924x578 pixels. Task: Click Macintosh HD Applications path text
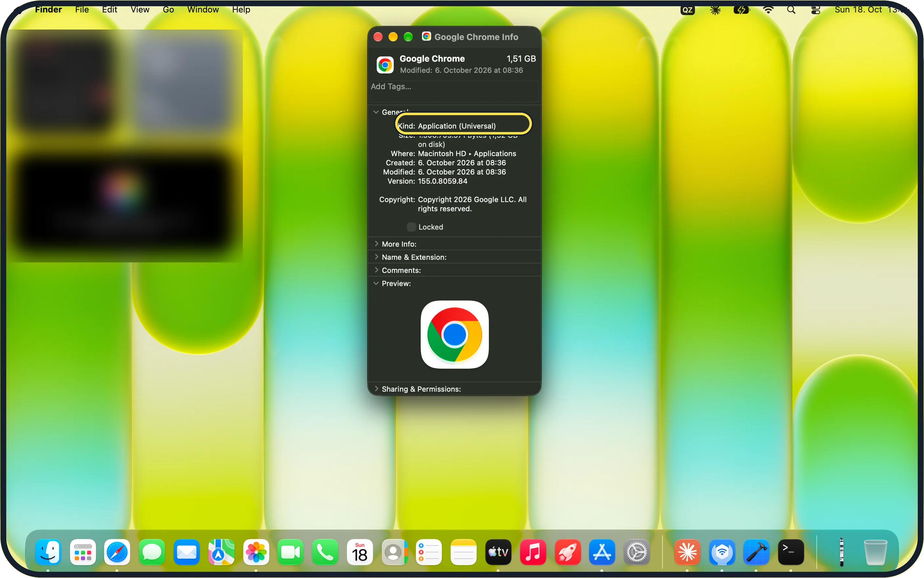pyautogui.click(x=467, y=154)
